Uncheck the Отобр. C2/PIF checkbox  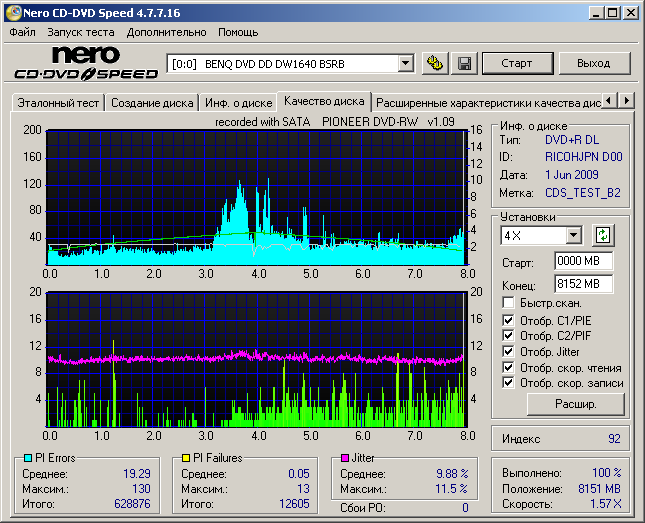pyautogui.click(x=508, y=335)
